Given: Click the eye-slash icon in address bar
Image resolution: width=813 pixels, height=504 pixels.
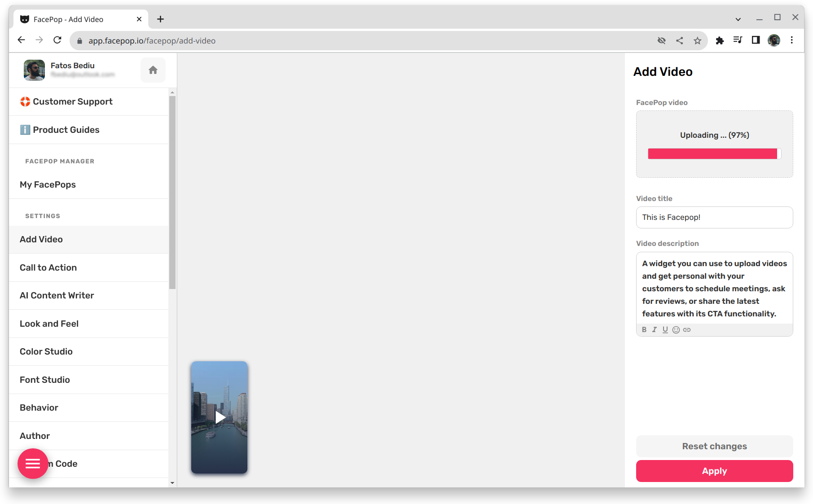Looking at the screenshot, I should coord(662,41).
